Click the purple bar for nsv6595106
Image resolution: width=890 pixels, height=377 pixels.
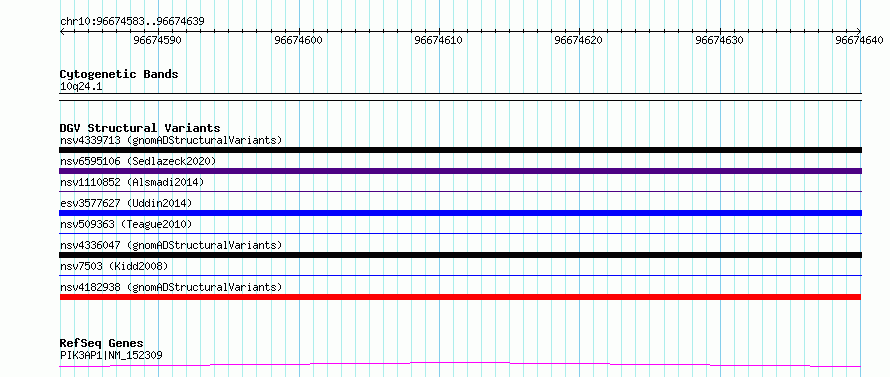pyautogui.click(x=460, y=171)
